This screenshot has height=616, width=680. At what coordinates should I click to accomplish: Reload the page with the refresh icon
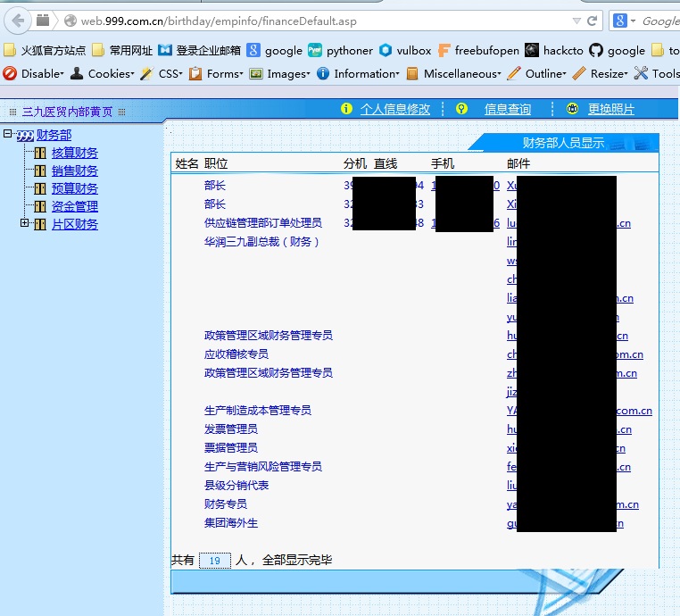click(x=592, y=21)
